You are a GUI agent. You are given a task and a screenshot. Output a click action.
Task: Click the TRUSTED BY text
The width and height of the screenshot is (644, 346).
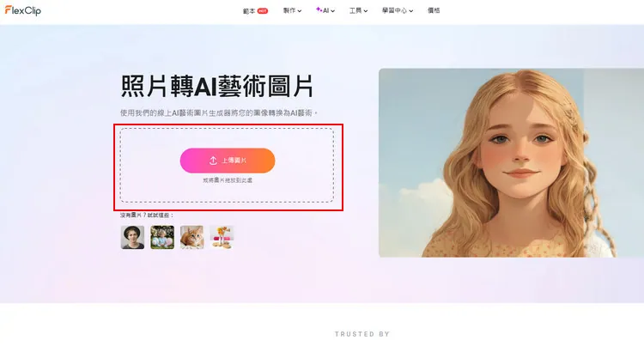(x=362, y=334)
